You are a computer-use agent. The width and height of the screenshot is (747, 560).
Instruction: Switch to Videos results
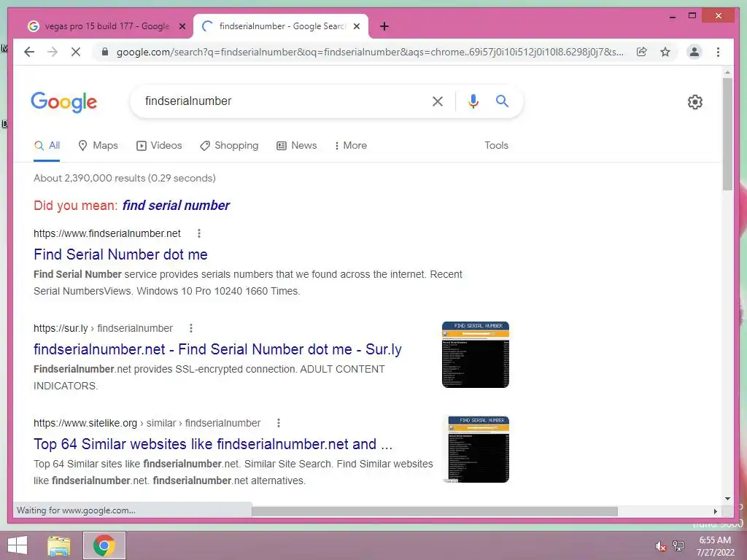[x=159, y=145]
